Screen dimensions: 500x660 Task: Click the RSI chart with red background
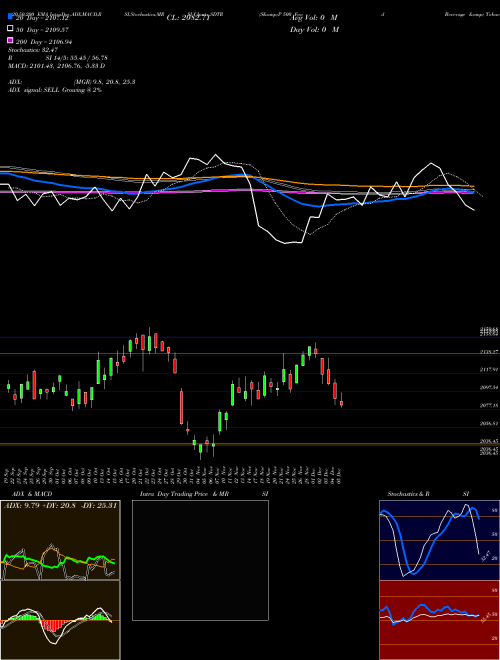coord(439,620)
